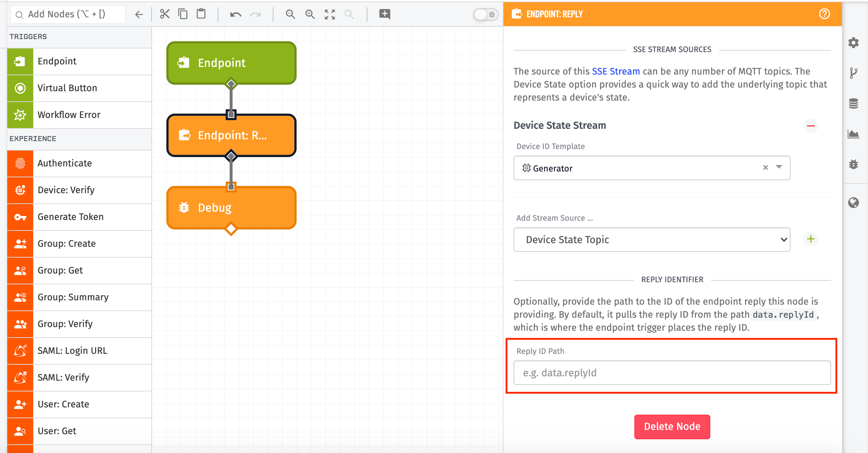The image size is (868, 453).
Task: Choose the Group: Summary node
Action: pos(79,297)
